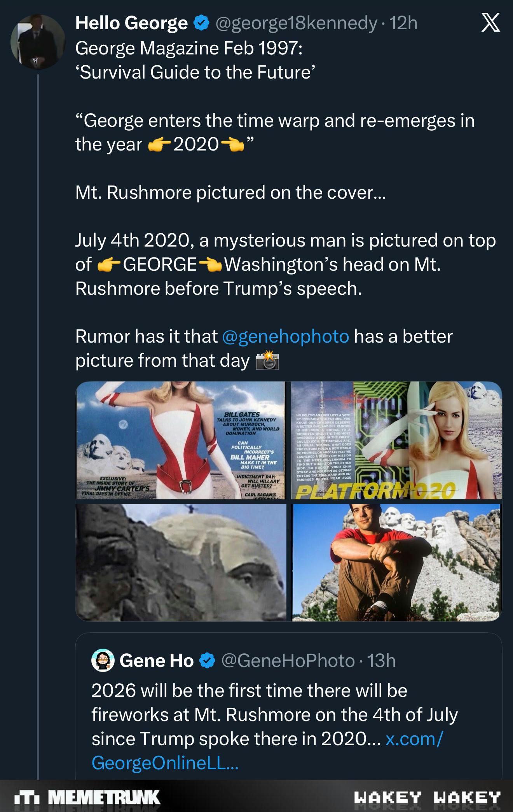Image resolution: width=513 pixels, height=812 pixels.
Task: Click the @GeneHoPhoto handle
Action: pyautogui.click(x=288, y=661)
